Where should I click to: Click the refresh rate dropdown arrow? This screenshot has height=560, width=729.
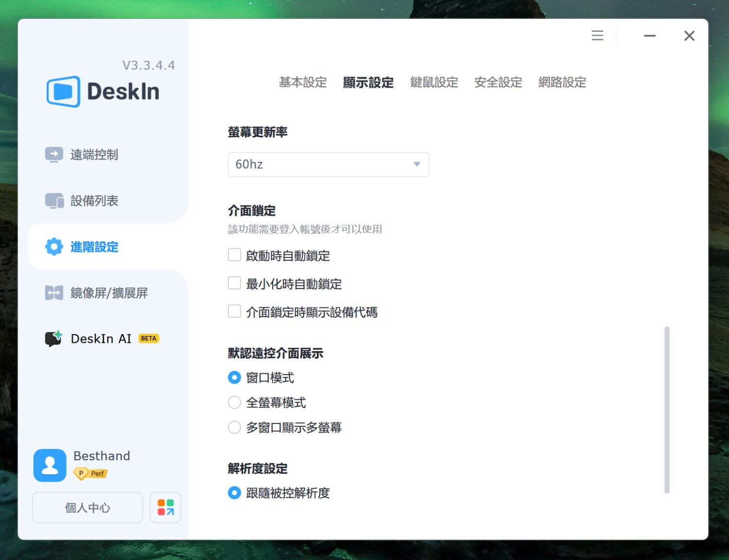(x=417, y=164)
